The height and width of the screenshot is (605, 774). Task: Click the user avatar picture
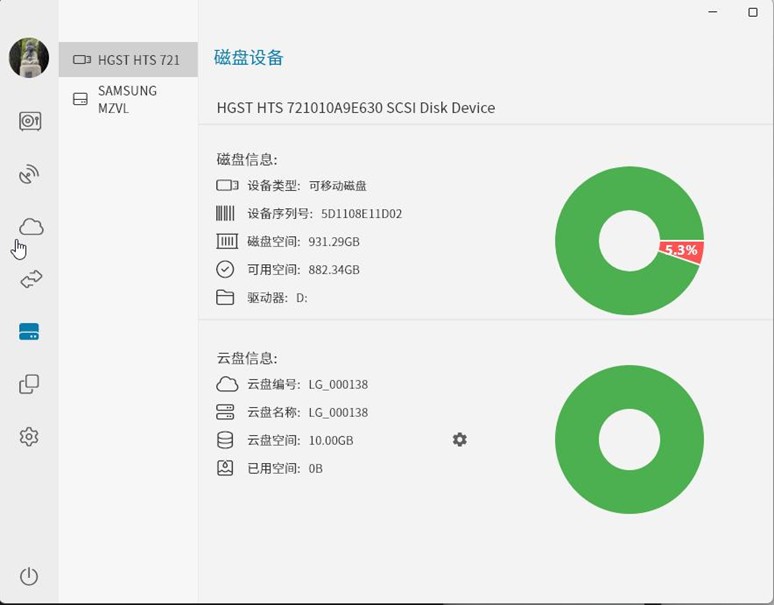(29, 58)
